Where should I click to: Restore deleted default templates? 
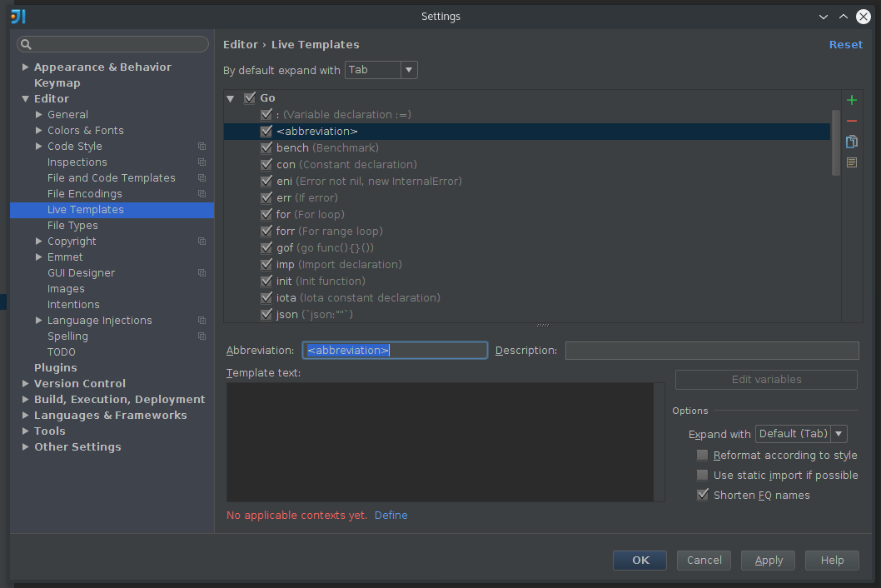click(x=851, y=162)
